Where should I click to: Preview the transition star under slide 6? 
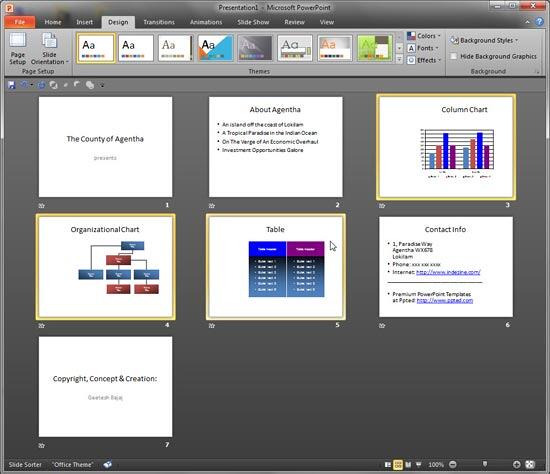pos(382,326)
